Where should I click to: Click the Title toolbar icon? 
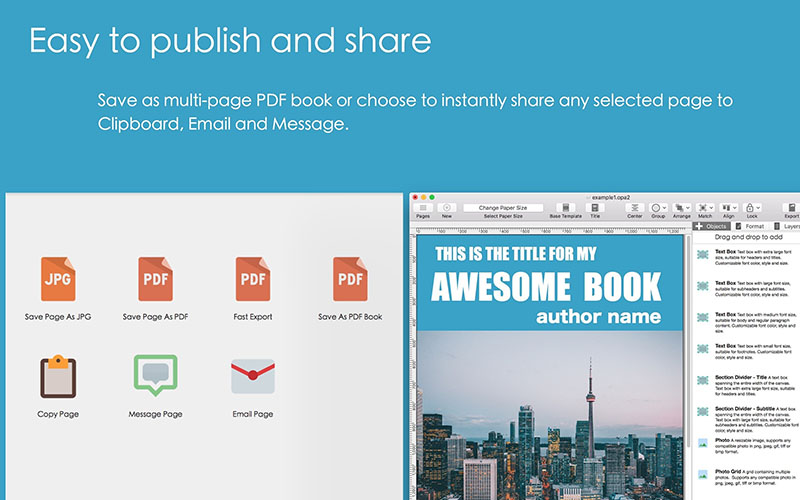coord(595,208)
